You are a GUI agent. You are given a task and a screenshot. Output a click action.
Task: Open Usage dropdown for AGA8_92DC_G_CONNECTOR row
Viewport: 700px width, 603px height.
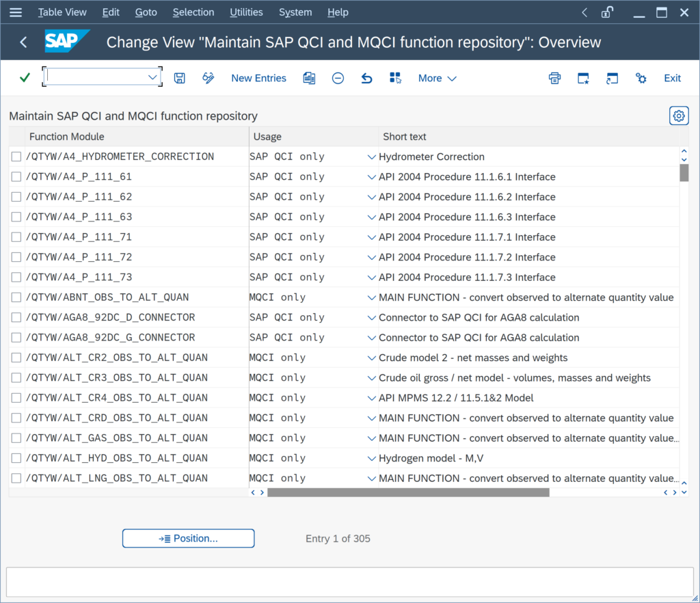click(371, 338)
